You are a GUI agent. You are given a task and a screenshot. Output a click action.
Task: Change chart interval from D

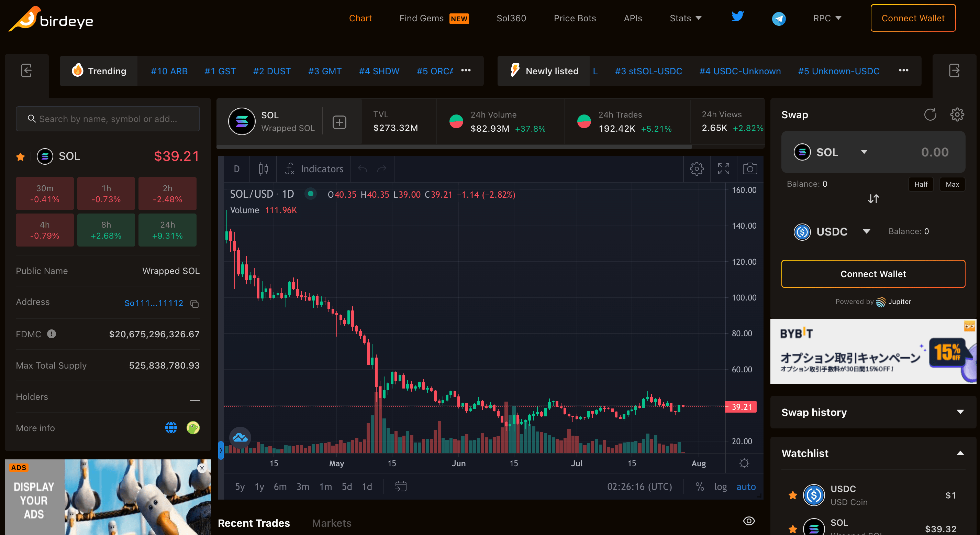(237, 169)
